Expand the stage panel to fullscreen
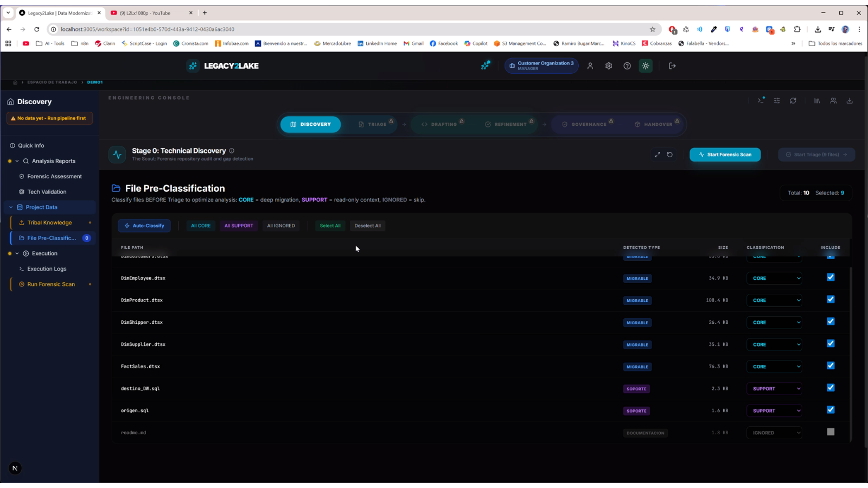 pyautogui.click(x=658, y=155)
